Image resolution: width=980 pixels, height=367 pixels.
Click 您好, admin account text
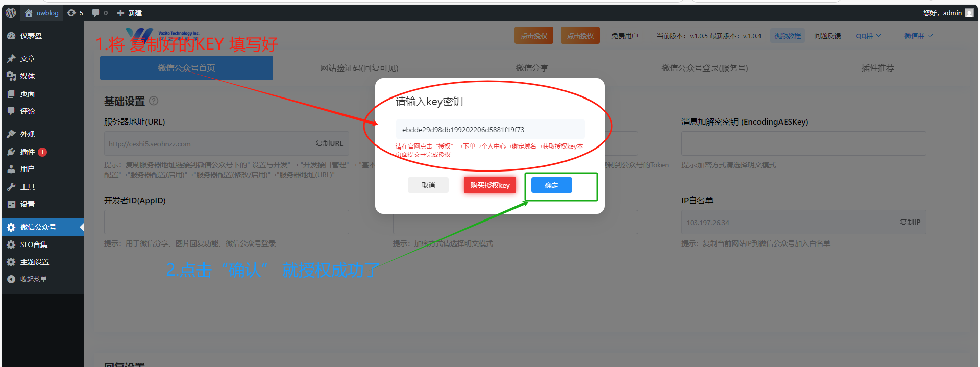(x=942, y=13)
